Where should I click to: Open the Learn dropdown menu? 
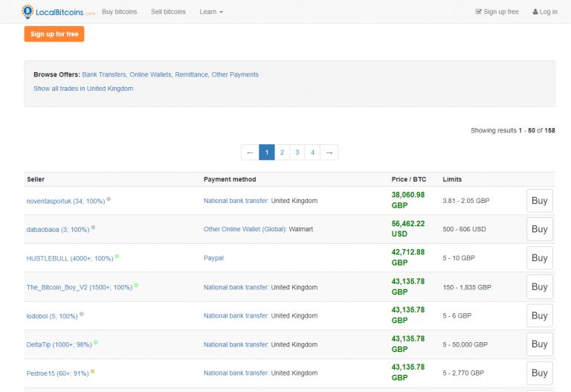(211, 12)
